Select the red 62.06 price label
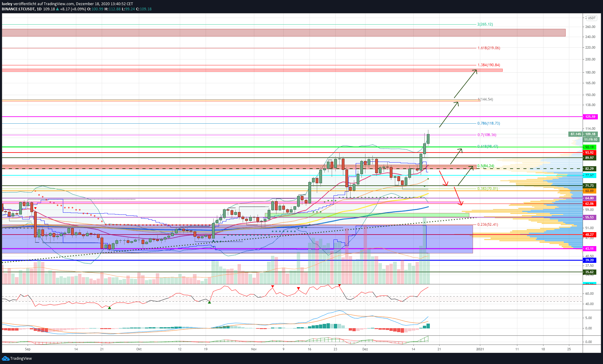 click(589, 204)
